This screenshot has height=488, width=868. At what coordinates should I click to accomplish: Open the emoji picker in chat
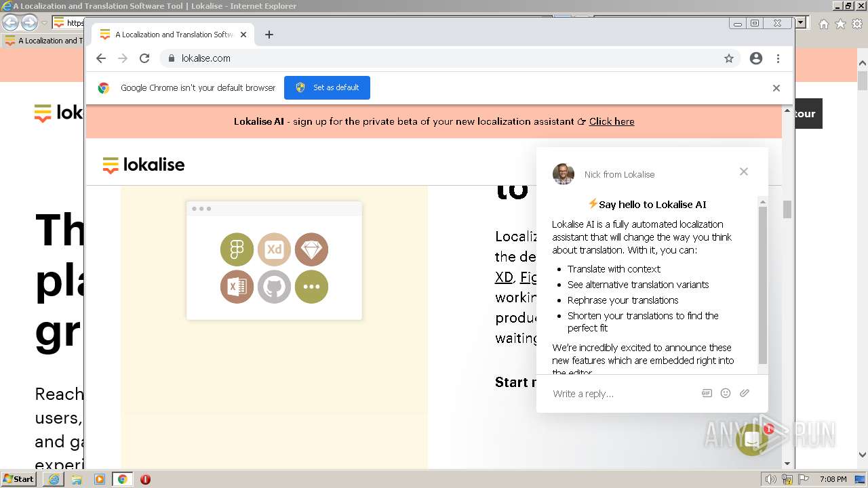point(726,393)
